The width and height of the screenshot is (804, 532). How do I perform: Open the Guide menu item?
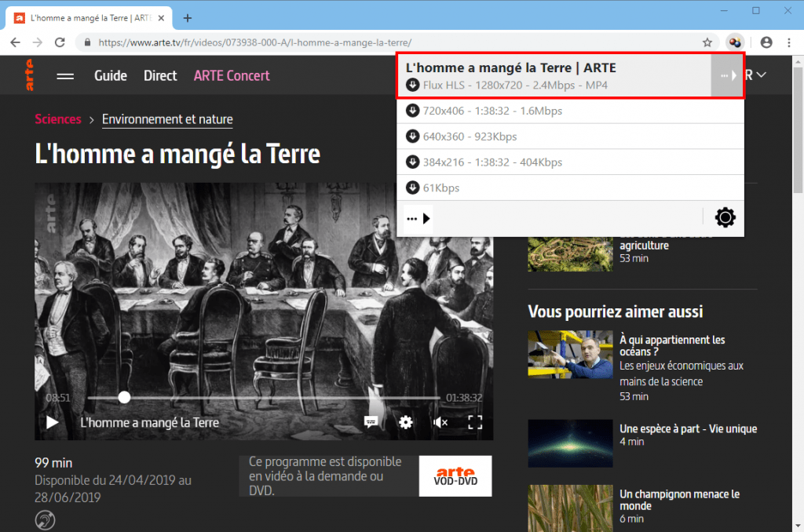110,76
